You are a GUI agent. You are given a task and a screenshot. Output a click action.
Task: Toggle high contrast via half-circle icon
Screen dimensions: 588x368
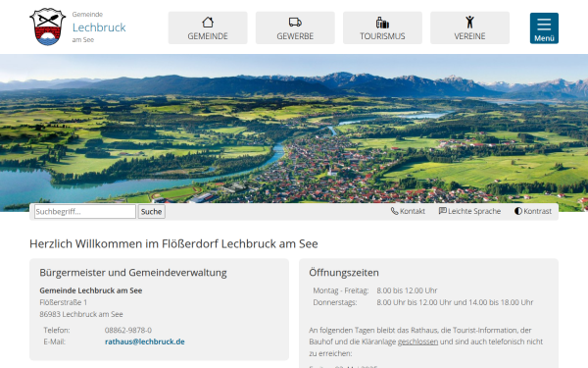click(x=518, y=211)
